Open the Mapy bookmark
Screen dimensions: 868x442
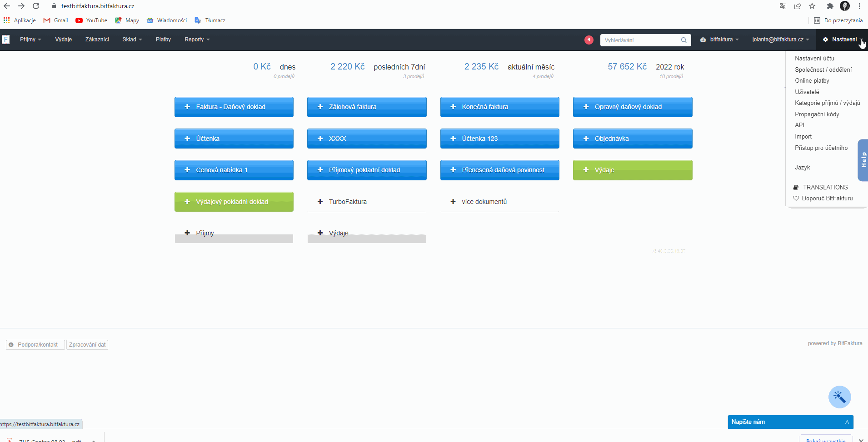(x=127, y=20)
